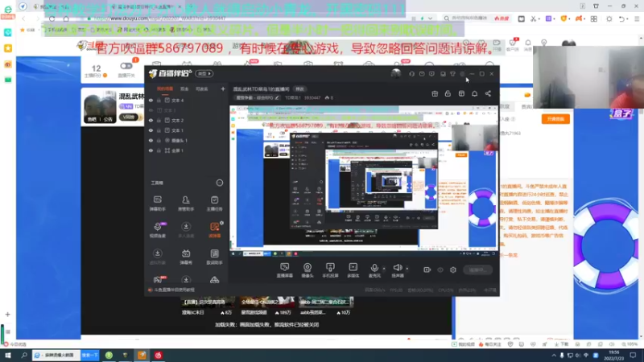Click the 修改 button beside stream title

(x=300, y=89)
